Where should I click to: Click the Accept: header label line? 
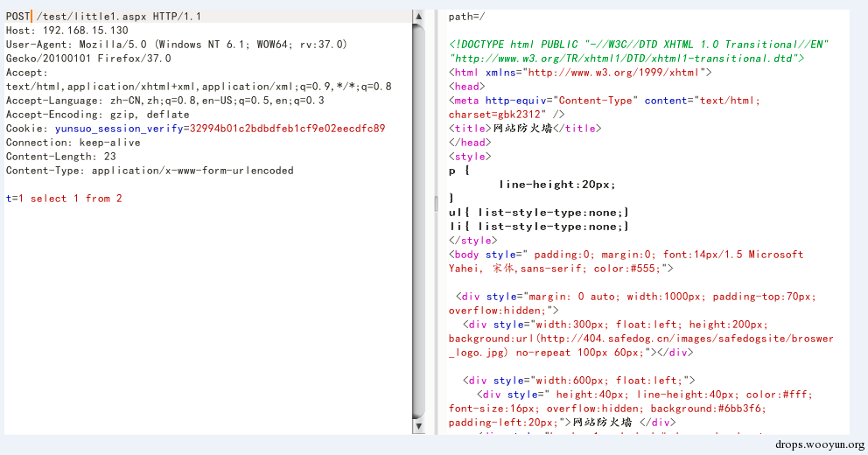26,73
